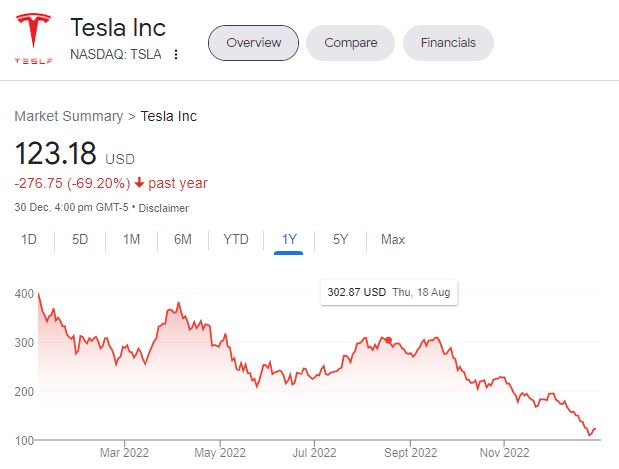This screenshot has height=469, width=619.
Task: Select the 5D time range
Action: 80,240
